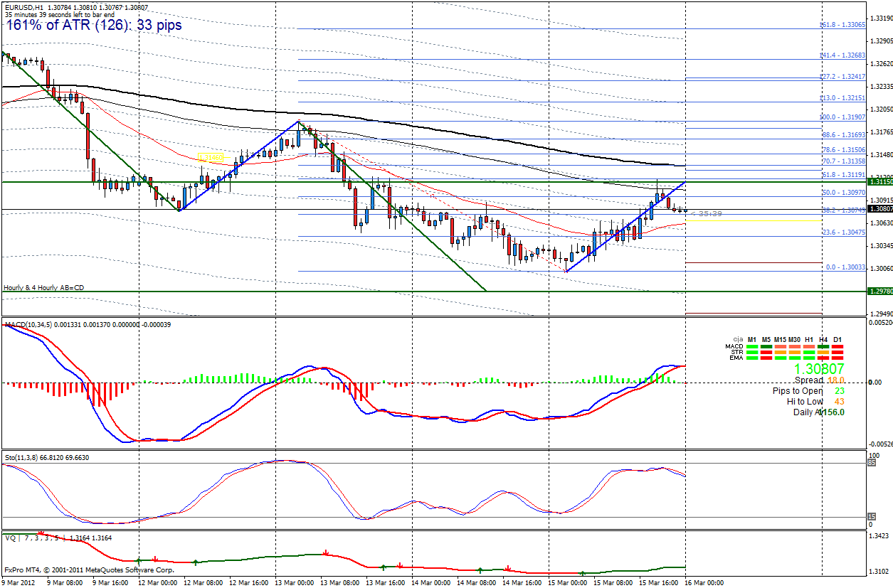
Task: Click the H1 EMA green signal cell
Action: (x=808, y=357)
